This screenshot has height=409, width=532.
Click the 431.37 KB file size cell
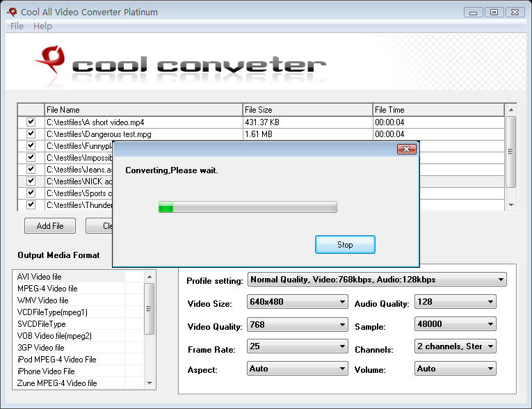click(x=308, y=122)
